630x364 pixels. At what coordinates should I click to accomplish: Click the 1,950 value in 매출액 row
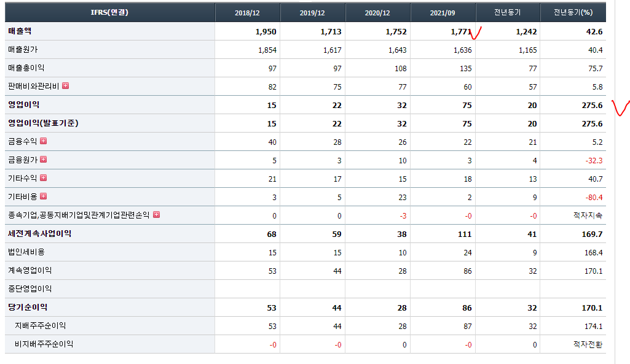[266, 32]
